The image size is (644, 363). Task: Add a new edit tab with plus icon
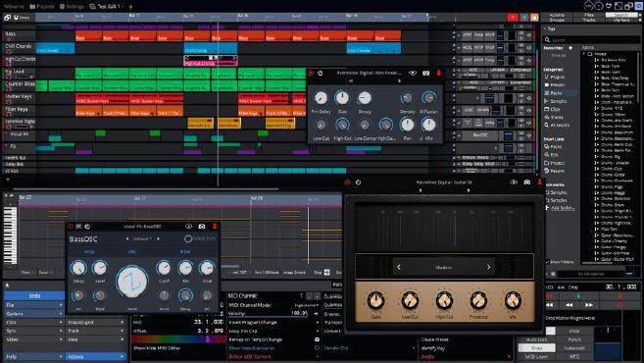(x=130, y=7)
